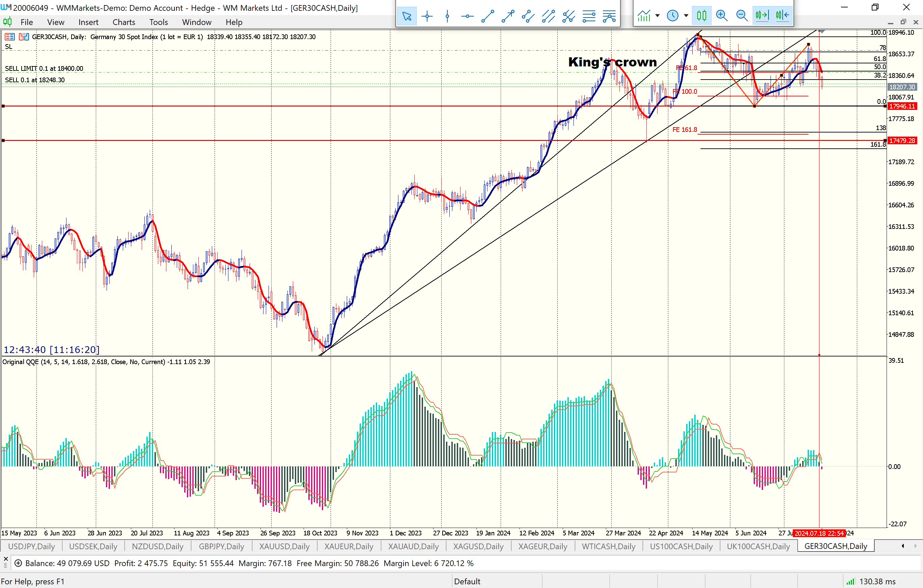Zoom in on the chart
The height and width of the screenshot is (588, 923).
click(x=721, y=15)
